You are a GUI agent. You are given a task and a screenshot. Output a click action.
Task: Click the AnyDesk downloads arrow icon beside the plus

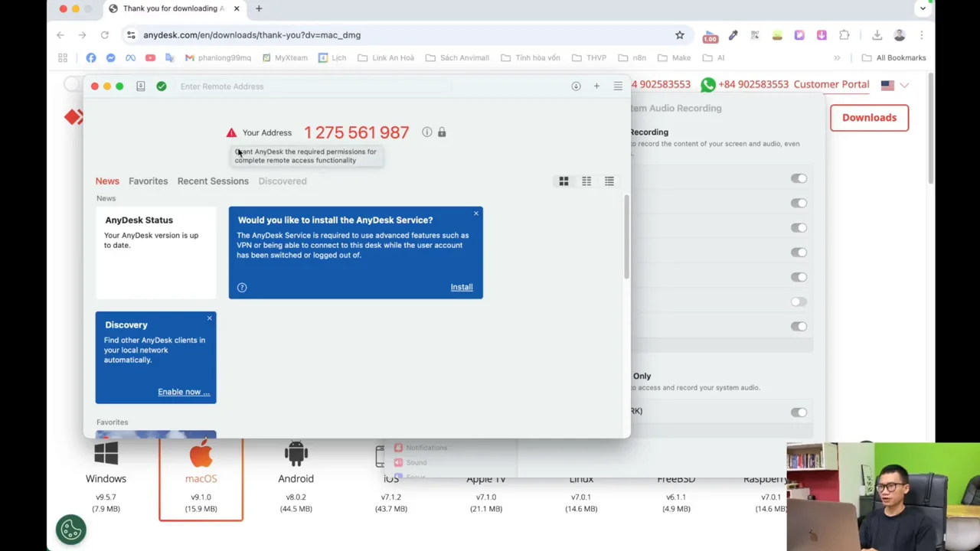click(576, 86)
